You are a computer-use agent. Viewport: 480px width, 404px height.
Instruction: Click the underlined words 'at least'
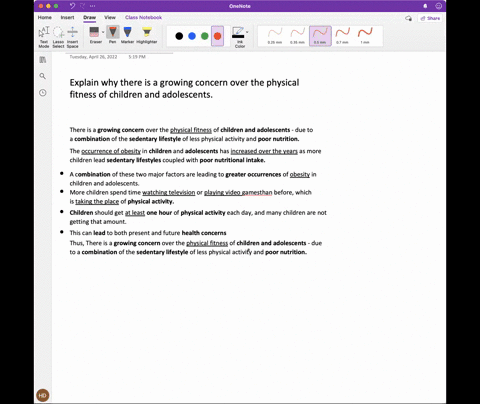[135, 213]
